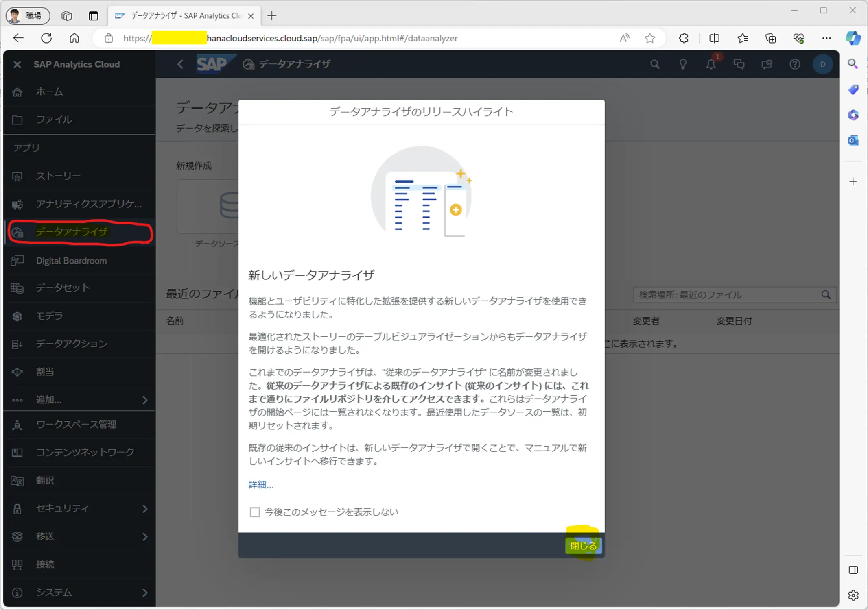Click the 職場 work profile button
The image size is (868, 610).
28,16
